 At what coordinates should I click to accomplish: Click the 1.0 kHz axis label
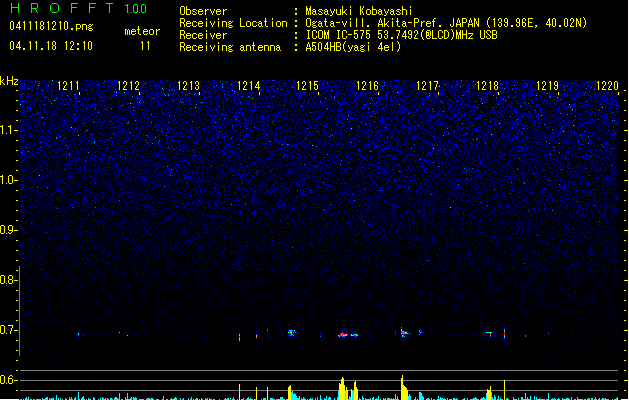coord(9,180)
